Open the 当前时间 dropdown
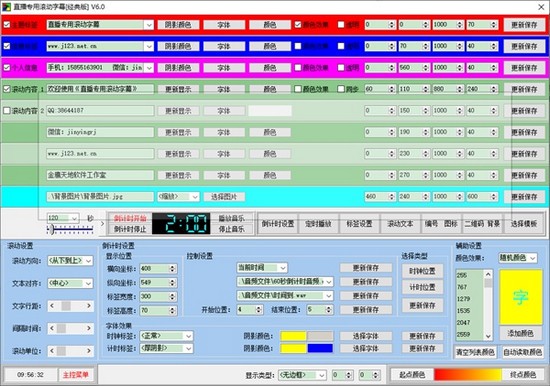The height and width of the screenshot is (386, 550). tap(283, 268)
